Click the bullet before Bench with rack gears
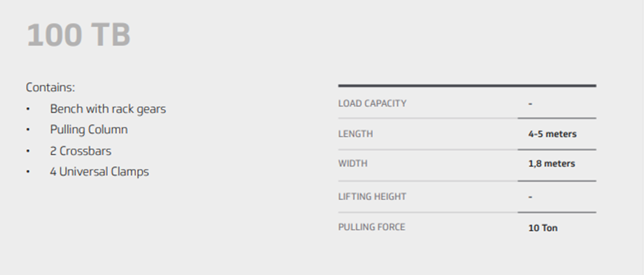The width and height of the screenshot is (644, 275). point(28,109)
